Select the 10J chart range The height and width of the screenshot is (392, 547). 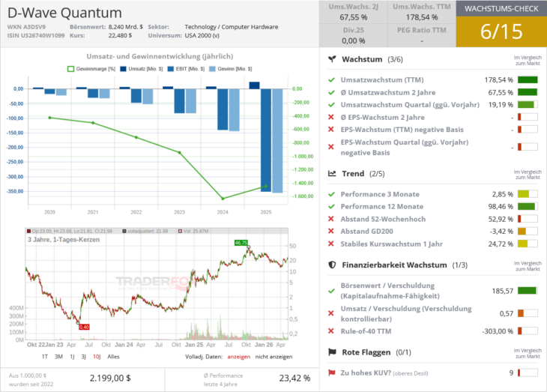[x=97, y=356]
